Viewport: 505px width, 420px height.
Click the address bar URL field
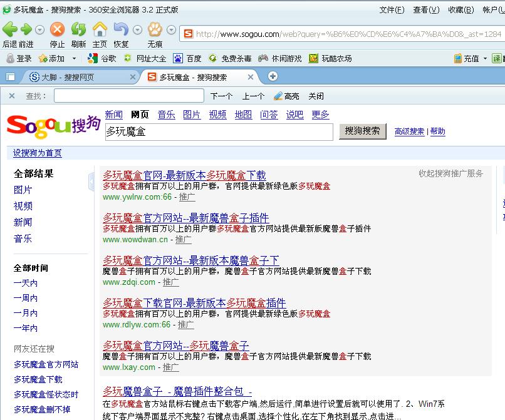[348, 34]
